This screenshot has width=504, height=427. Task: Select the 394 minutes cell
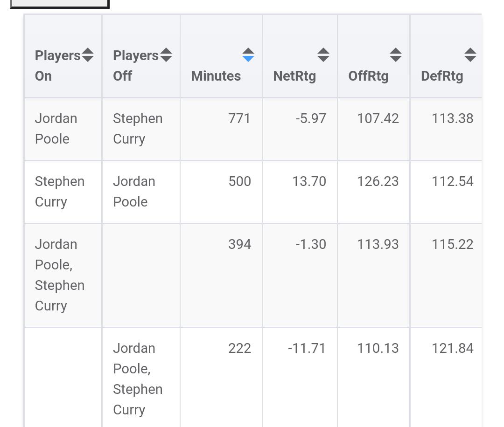point(239,244)
